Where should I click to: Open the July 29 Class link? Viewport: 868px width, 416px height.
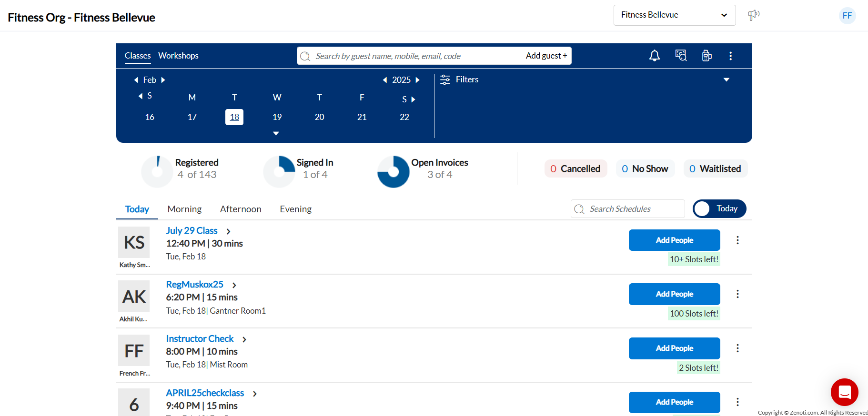click(192, 231)
